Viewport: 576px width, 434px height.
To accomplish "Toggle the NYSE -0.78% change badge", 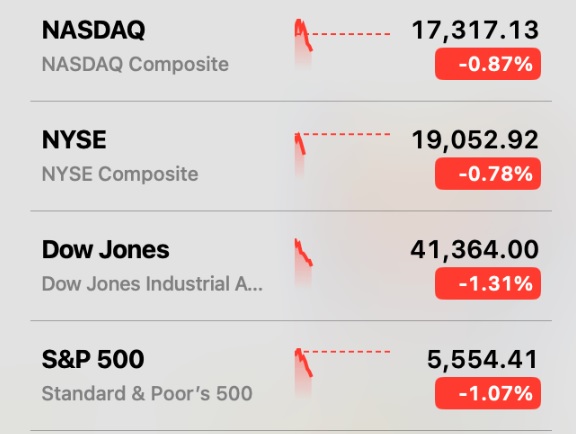I will point(488,173).
